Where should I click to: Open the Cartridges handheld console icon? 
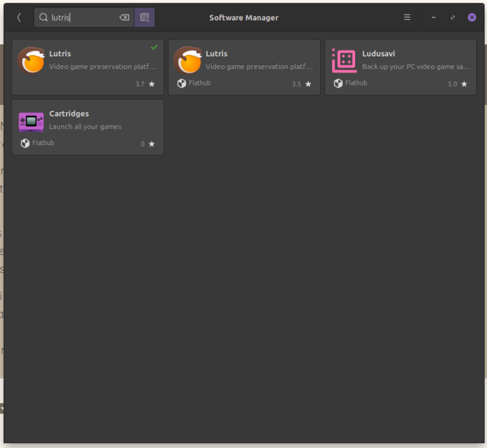click(x=31, y=121)
